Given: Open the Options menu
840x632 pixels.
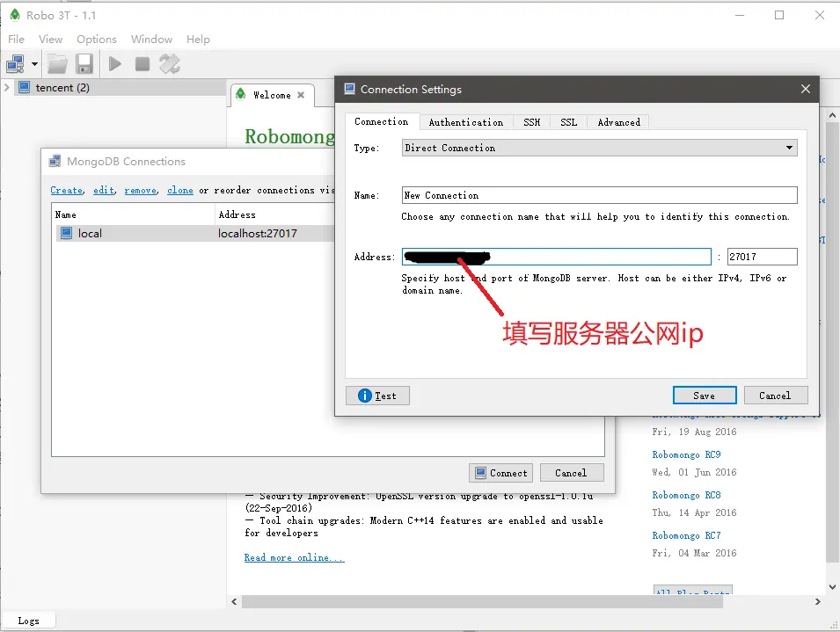Looking at the screenshot, I should (97, 39).
